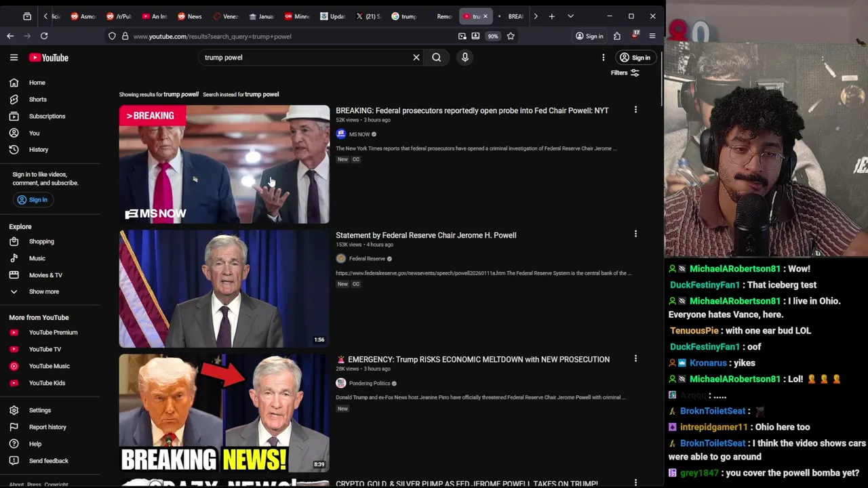Open the YouTube guide hamburger menu
The width and height of the screenshot is (868, 488).
[14, 58]
